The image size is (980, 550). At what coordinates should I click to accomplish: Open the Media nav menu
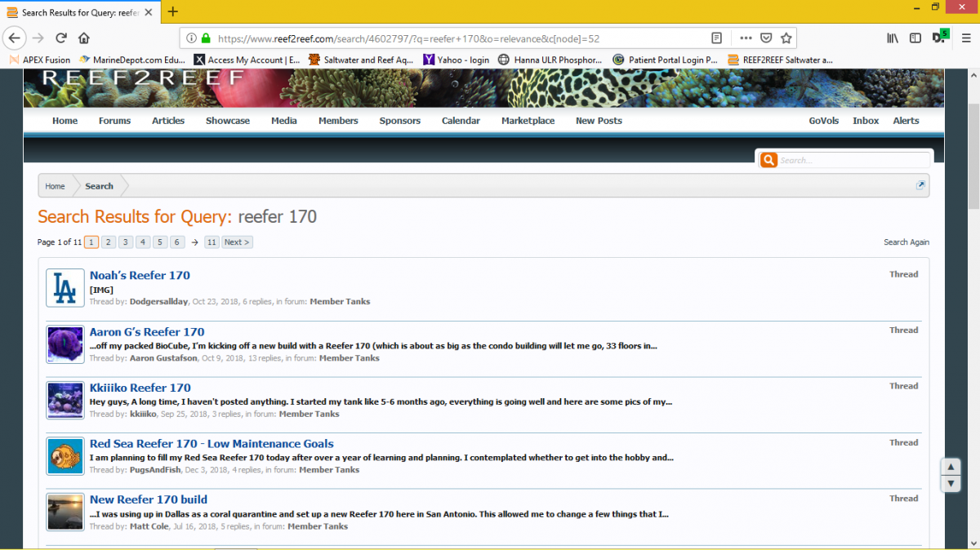click(x=284, y=121)
